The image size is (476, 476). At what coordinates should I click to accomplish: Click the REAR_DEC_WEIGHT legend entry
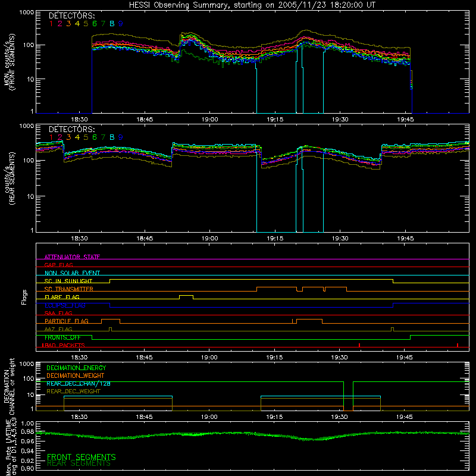[73, 392]
